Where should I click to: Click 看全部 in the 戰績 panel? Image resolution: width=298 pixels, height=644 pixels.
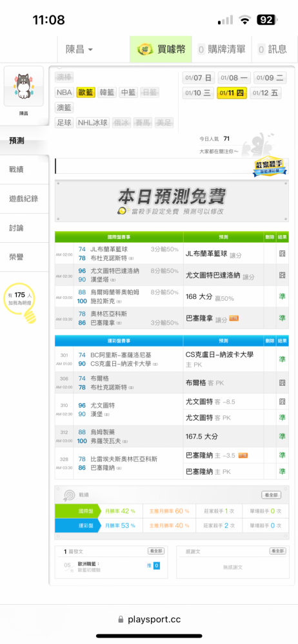(272, 495)
